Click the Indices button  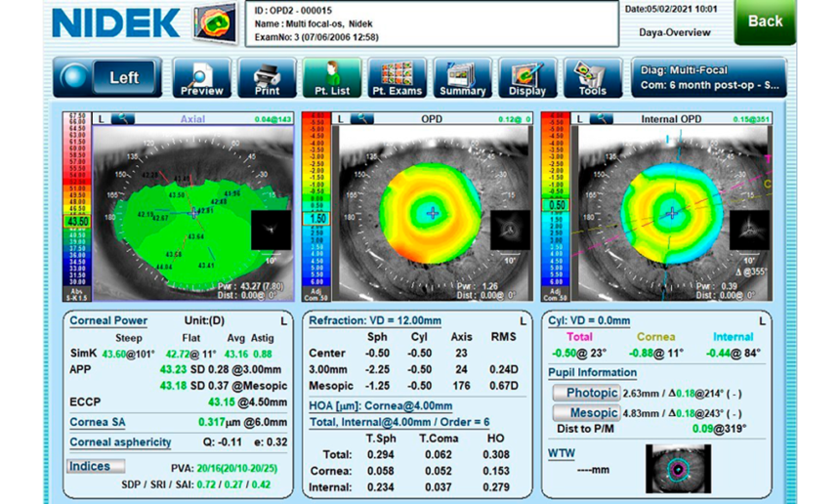pos(96,466)
